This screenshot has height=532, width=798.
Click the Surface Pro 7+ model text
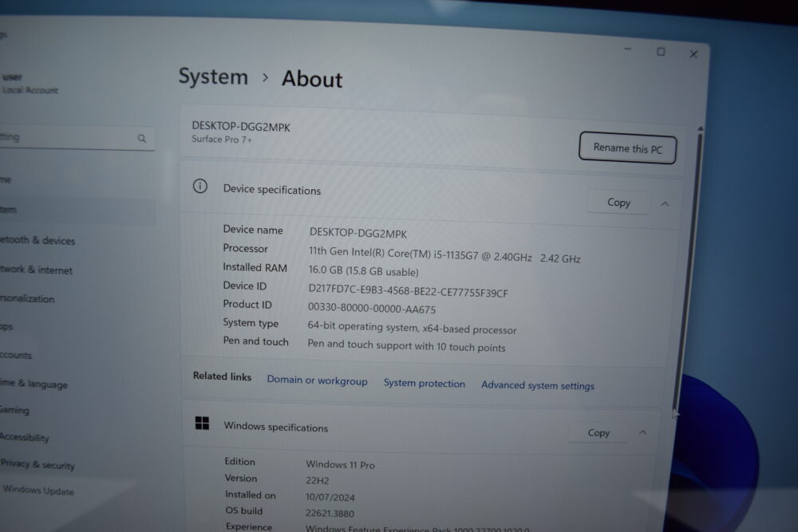221,139
